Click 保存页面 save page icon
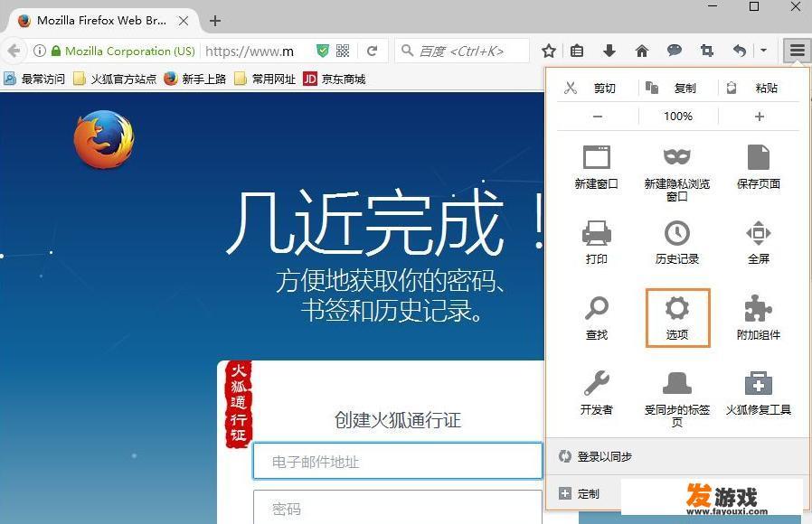The height and width of the screenshot is (524, 812). [758, 166]
